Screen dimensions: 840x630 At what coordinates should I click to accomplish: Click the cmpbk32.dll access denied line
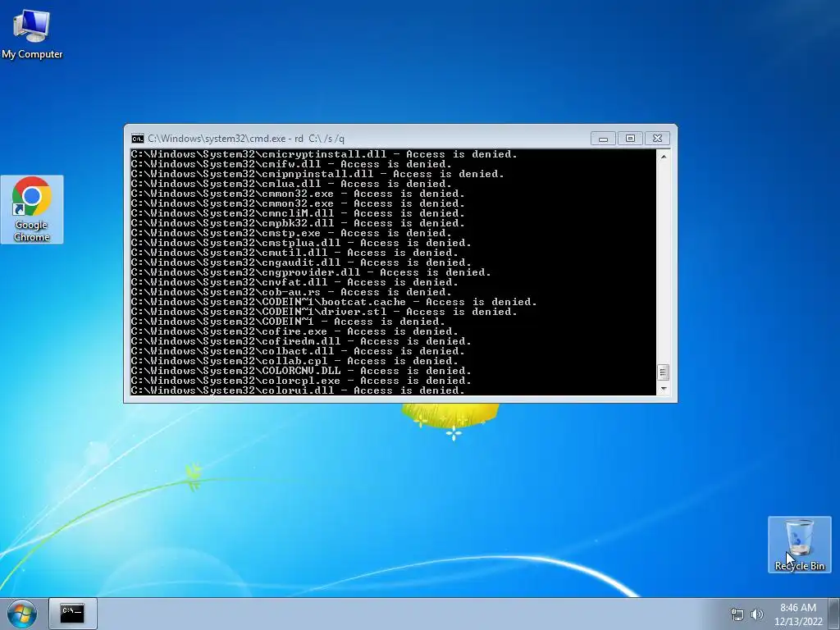298,223
